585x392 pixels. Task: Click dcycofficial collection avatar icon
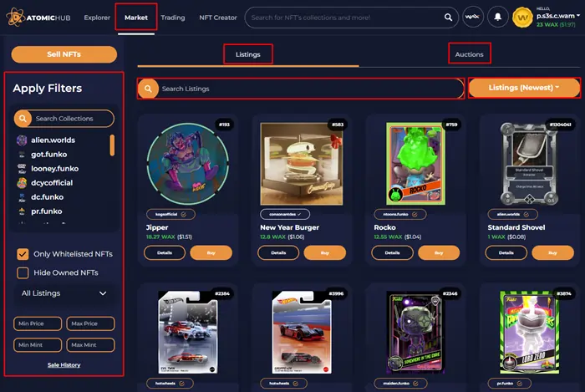point(22,183)
